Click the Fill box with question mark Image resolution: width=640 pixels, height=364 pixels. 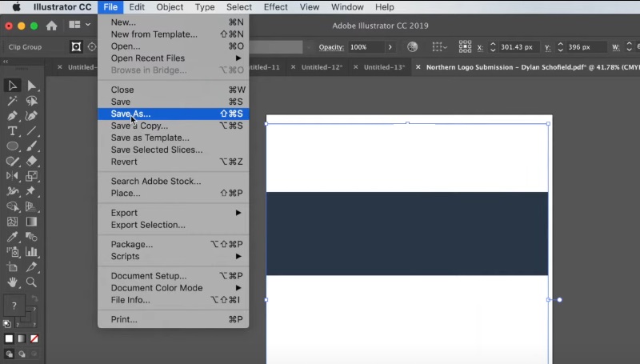14,306
